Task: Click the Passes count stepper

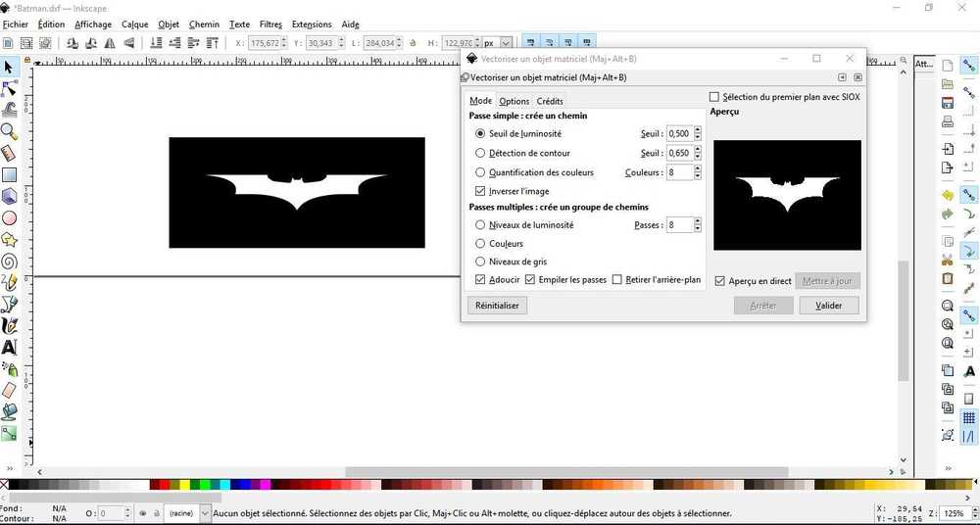Action: pos(698,225)
